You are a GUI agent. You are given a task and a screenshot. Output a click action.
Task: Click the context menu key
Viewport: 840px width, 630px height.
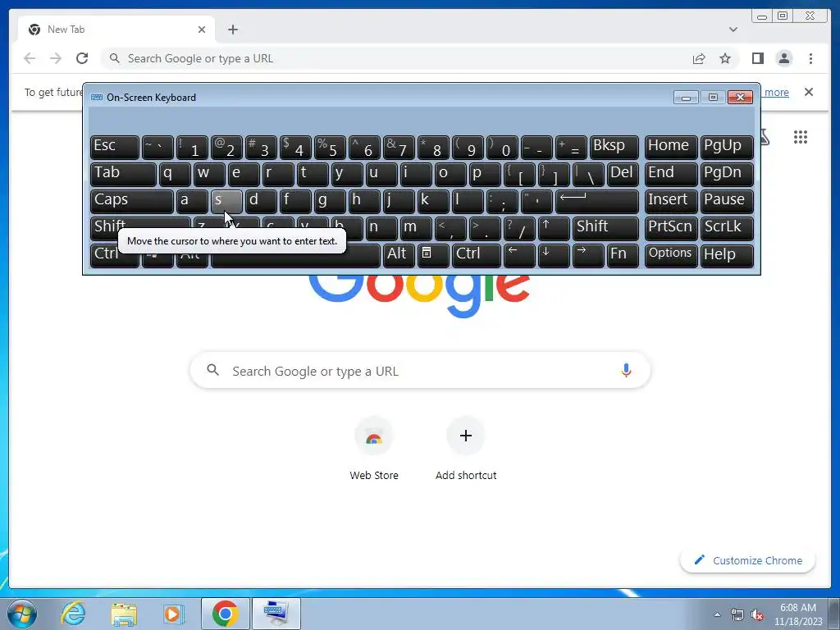tap(433, 256)
